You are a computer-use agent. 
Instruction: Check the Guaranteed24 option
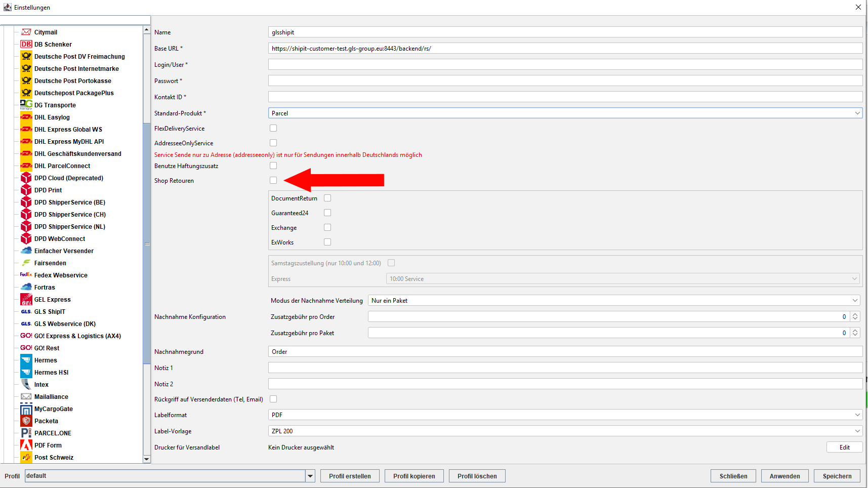(x=327, y=213)
